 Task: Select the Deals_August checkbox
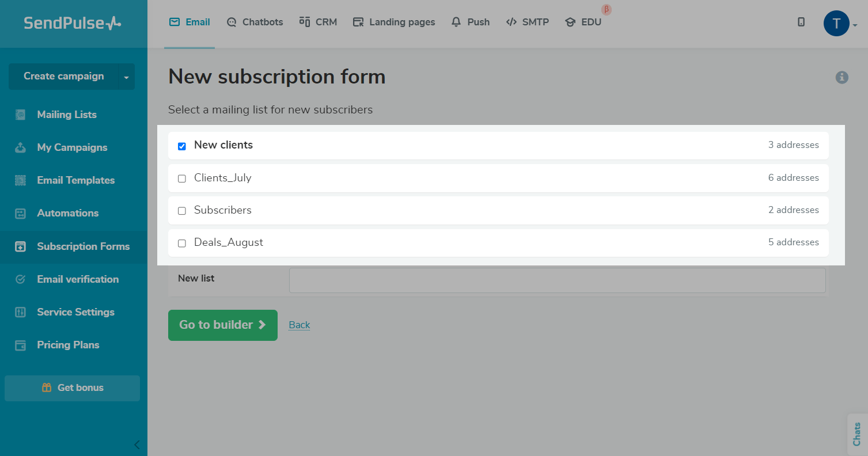tap(182, 244)
